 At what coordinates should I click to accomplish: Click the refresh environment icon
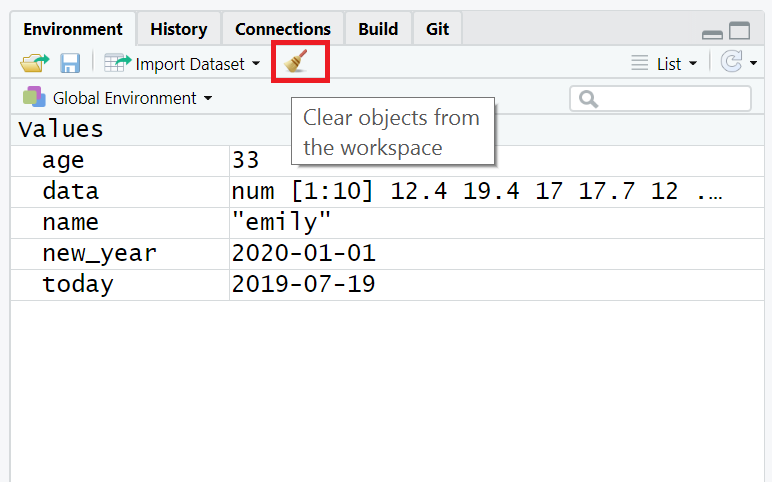pos(731,63)
